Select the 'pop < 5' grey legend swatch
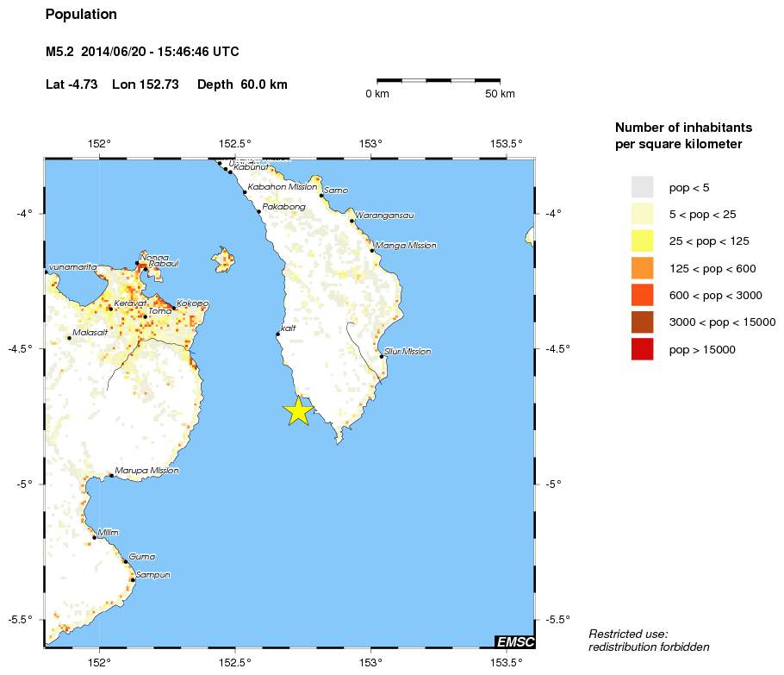This screenshot has width=784, height=675. 642,187
